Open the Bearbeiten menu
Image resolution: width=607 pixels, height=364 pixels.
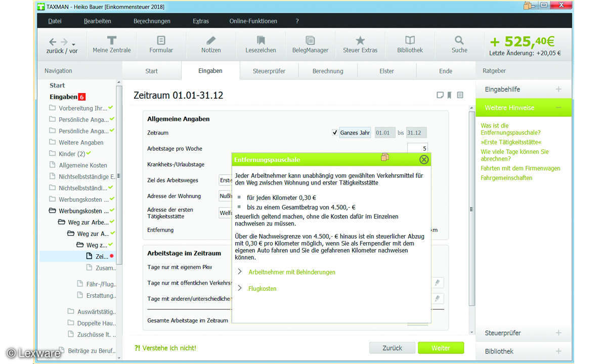98,21
